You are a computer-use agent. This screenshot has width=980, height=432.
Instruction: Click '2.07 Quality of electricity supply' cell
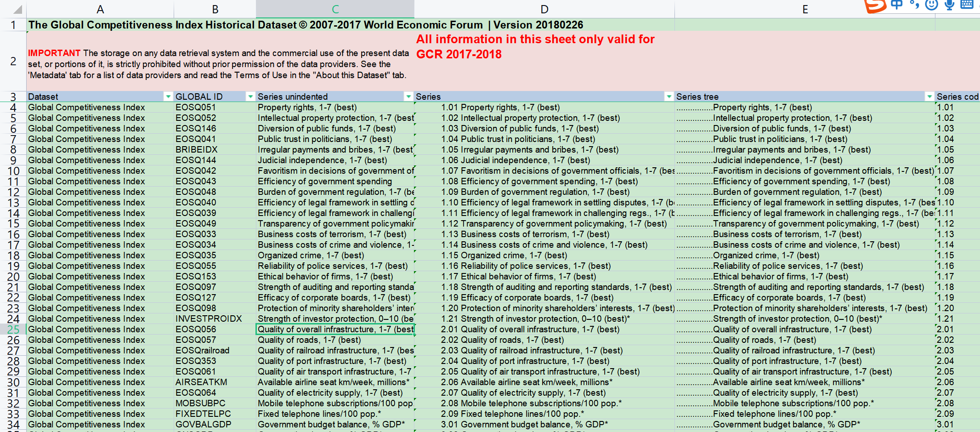click(544, 392)
